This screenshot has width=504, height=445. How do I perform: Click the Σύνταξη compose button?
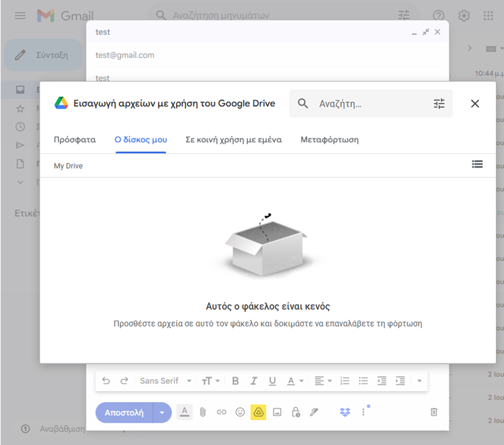coord(43,55)
